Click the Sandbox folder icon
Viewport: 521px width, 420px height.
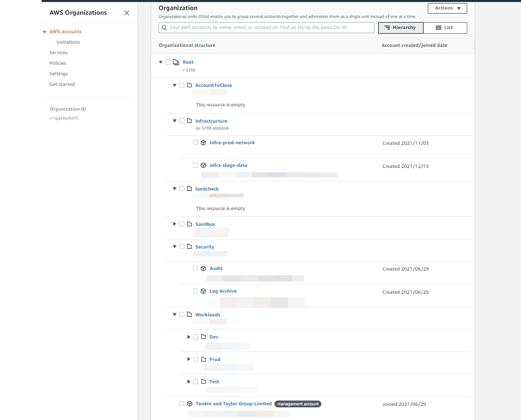click(x=189, y=224)
